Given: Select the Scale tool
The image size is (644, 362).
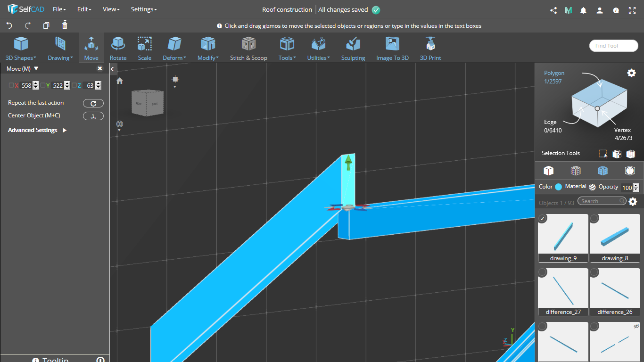Looking at the screenshot, I should (x=144, y=49).
